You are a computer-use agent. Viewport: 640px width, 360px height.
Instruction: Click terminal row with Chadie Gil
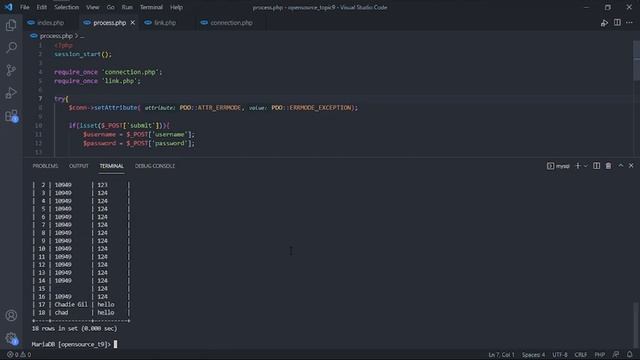(81, 304)
